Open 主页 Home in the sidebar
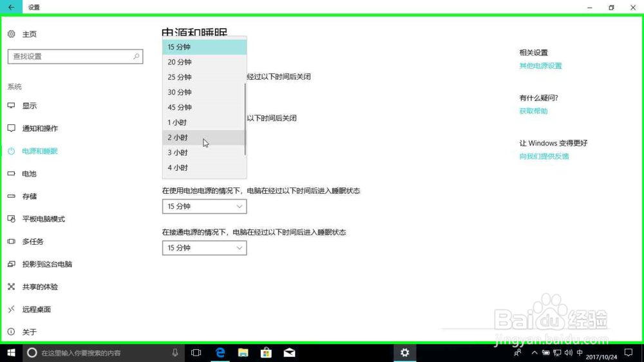This screenshot has width=644, height=362. [x=29, y=34]
